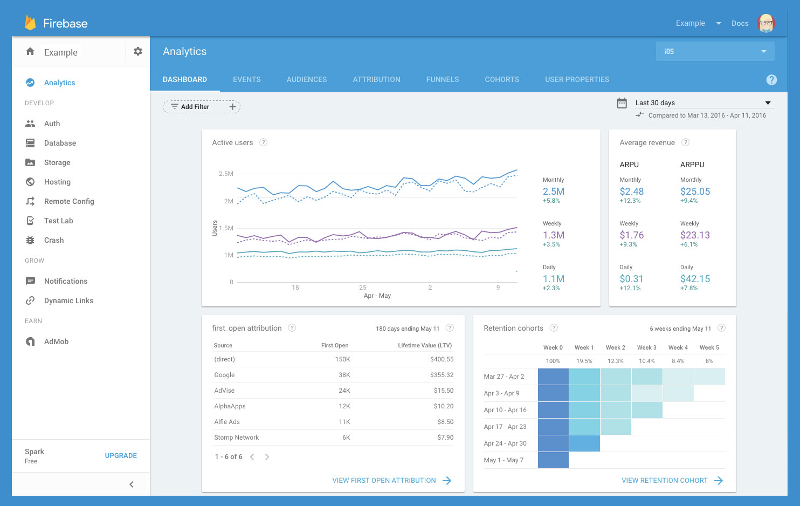Image resolution: width=800 pixels, height=506 pixels.
Task: Open the iOS app selector dropdown
Action: [x=714, y=51]
